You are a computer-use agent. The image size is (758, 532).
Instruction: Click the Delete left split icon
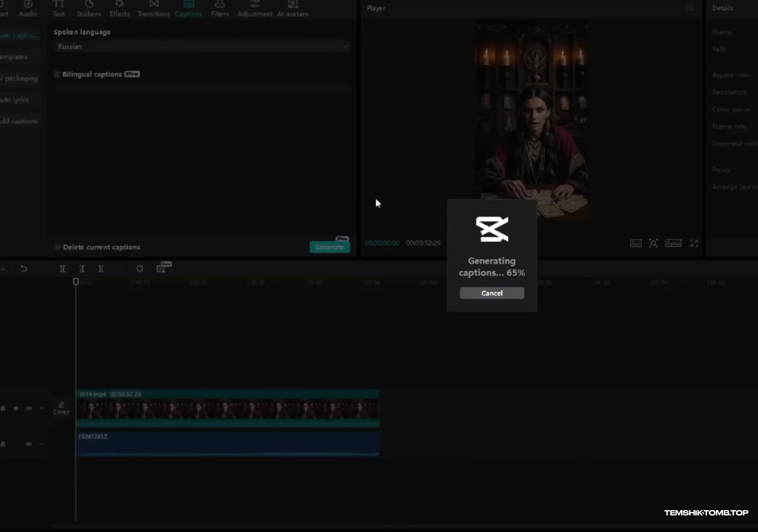coord(82,269)
